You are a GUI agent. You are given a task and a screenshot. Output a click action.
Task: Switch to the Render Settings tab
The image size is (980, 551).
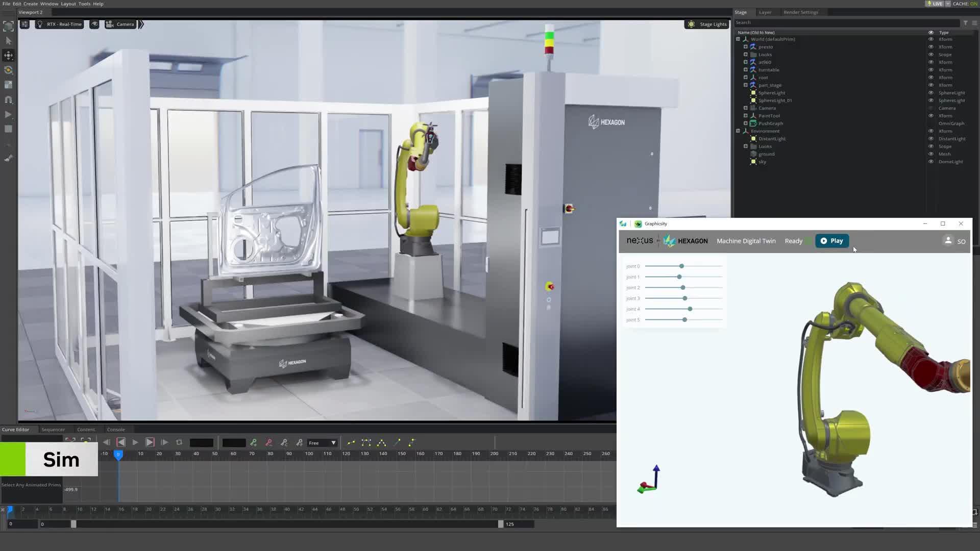pos(800,12)
